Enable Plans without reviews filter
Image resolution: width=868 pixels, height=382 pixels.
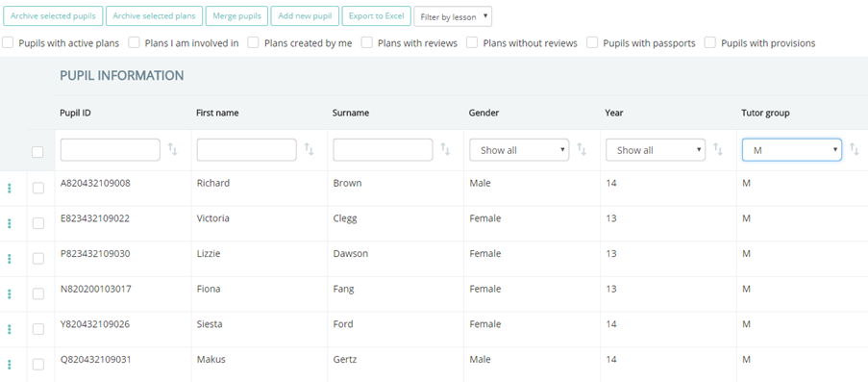click(x=472, y=42)
